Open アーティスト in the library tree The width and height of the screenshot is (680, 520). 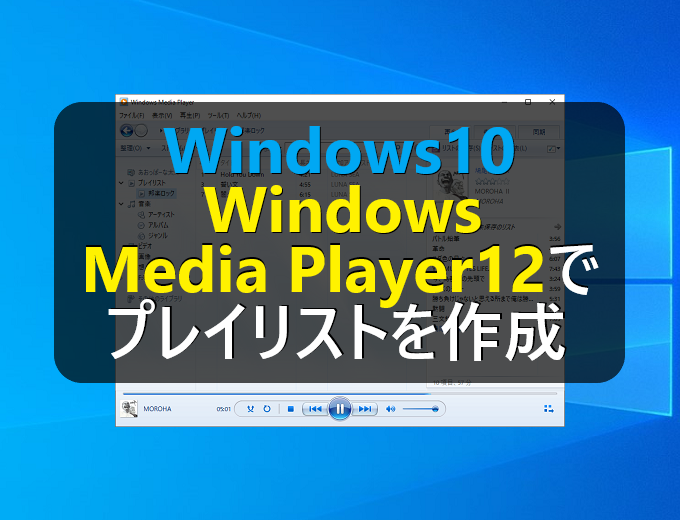tap(161, 215)
